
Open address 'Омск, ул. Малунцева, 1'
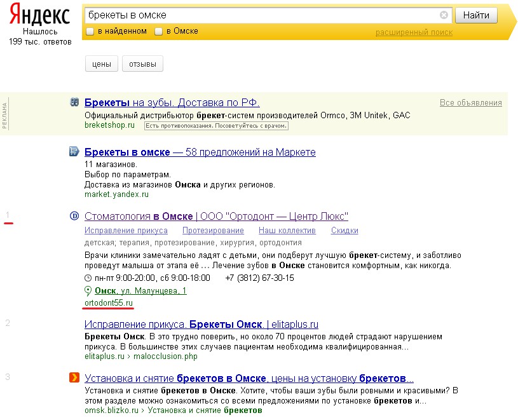click(x=140, y=291)
